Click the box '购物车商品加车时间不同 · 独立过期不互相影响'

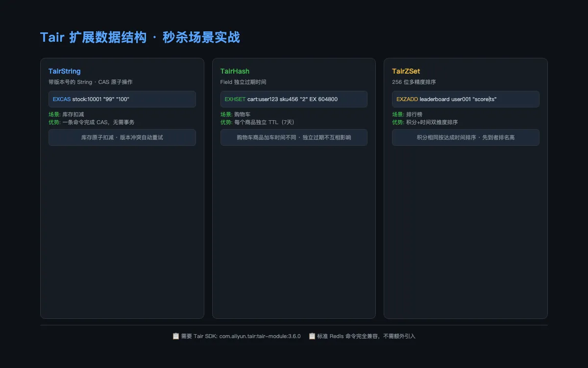(294, 137)
